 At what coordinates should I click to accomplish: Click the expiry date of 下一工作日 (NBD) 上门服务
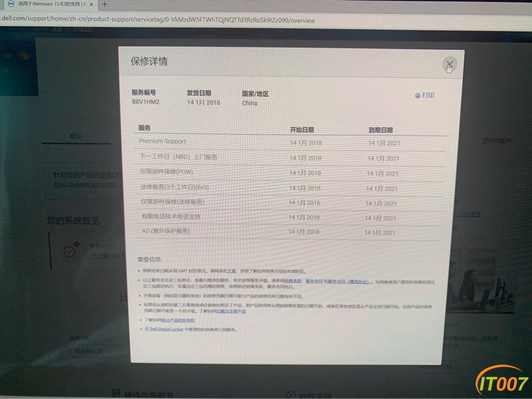click(384, 158)
